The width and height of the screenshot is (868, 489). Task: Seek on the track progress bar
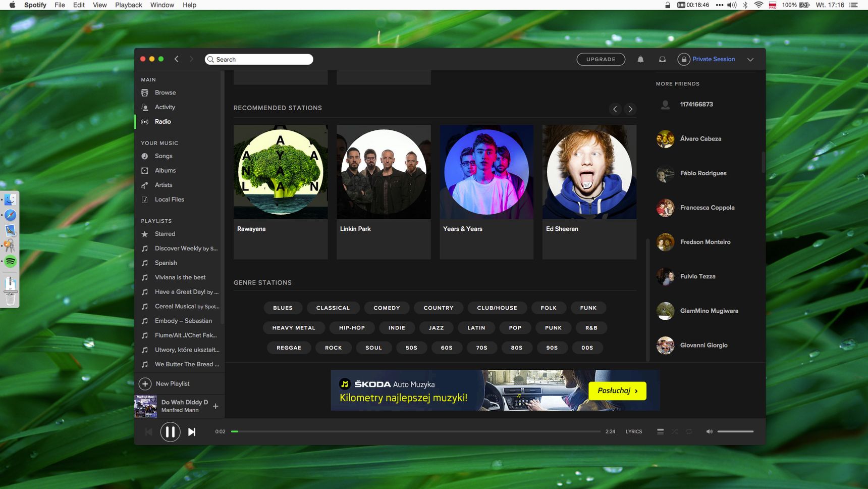tap(416, 431)
